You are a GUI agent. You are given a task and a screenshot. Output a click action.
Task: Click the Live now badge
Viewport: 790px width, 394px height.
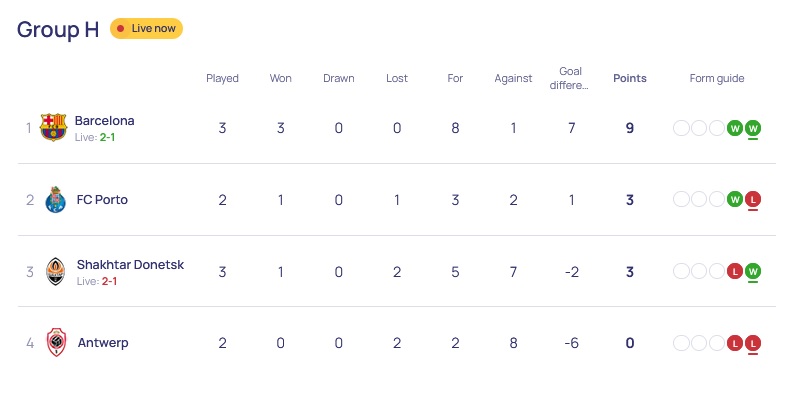point(147,29)
